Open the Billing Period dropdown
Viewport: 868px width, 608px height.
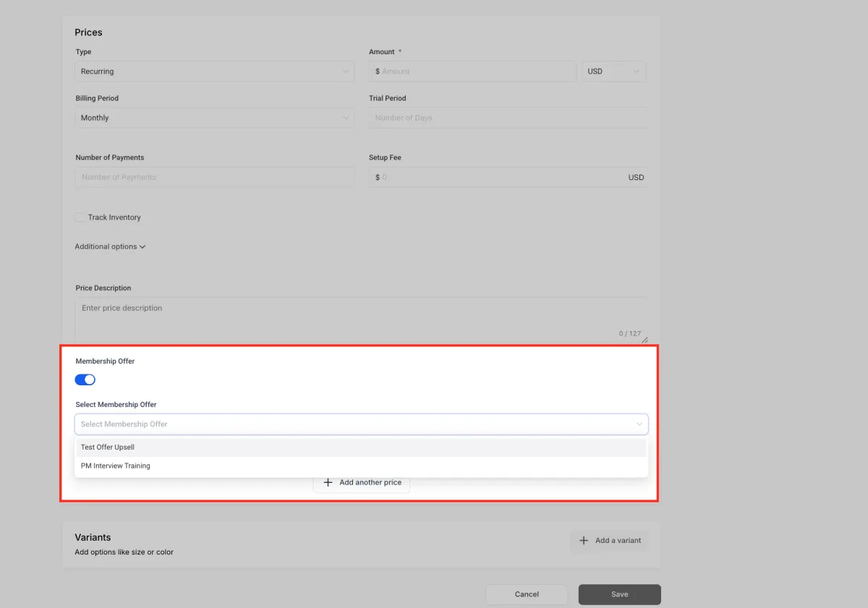point(215,118)
